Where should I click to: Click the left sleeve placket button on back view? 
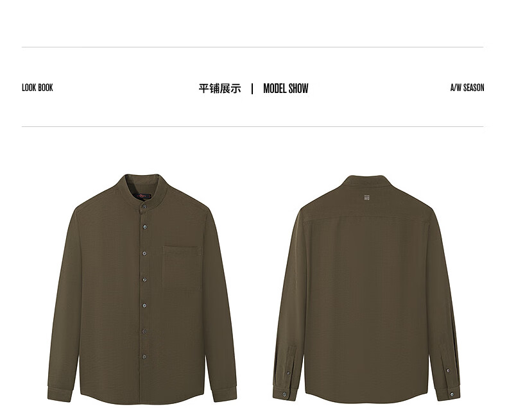coord(288,373)
